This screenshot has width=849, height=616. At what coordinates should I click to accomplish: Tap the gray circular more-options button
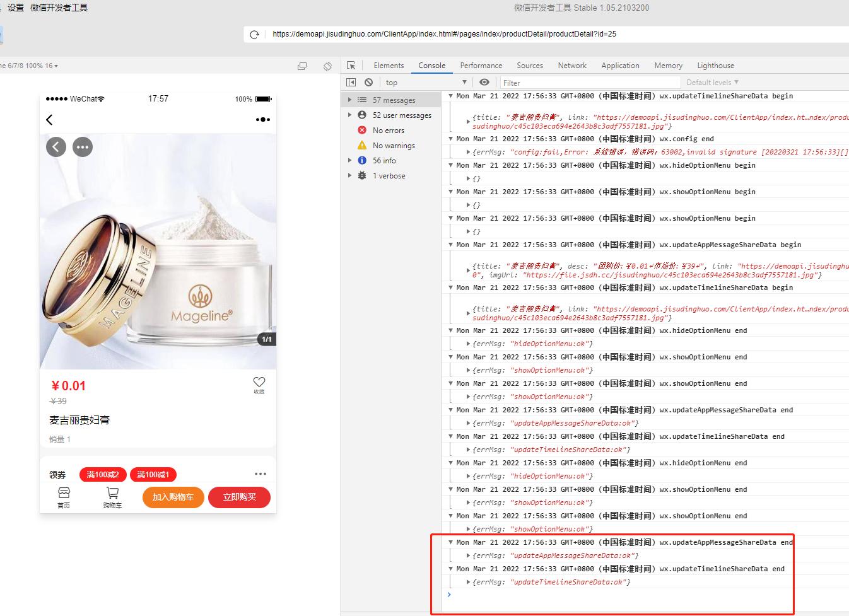[83, 147]
